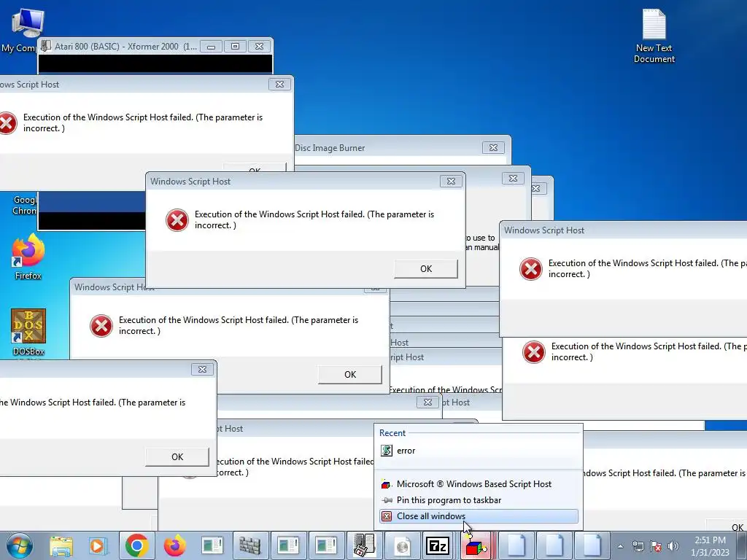Click the center dialog's Windows Script Host title
This screenshot has height=560, width=747.
190,182
